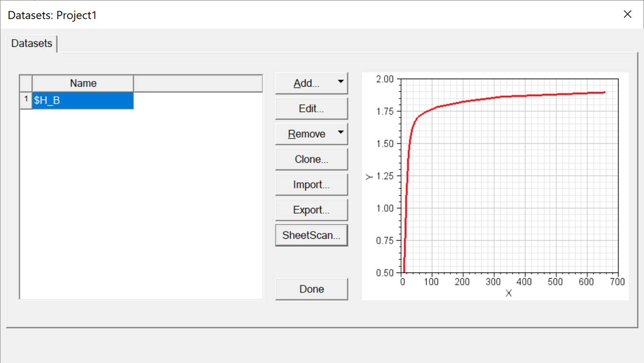This screenshot has height=363, width=644.
Task: Click the Remove button
Action: click(306, 134)
